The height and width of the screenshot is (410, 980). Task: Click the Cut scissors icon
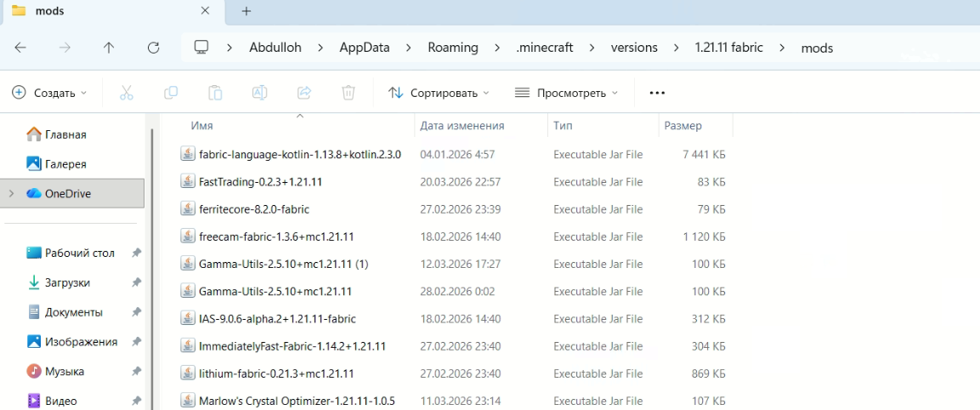[x=127, y=93]
